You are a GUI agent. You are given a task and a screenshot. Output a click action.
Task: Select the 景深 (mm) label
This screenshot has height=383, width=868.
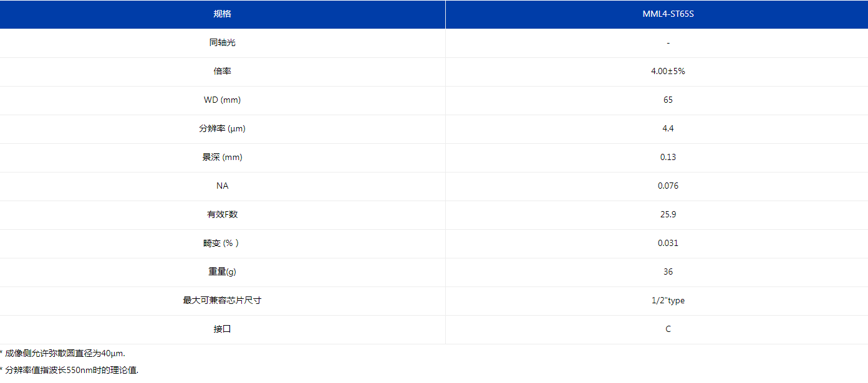coord(223,158)
